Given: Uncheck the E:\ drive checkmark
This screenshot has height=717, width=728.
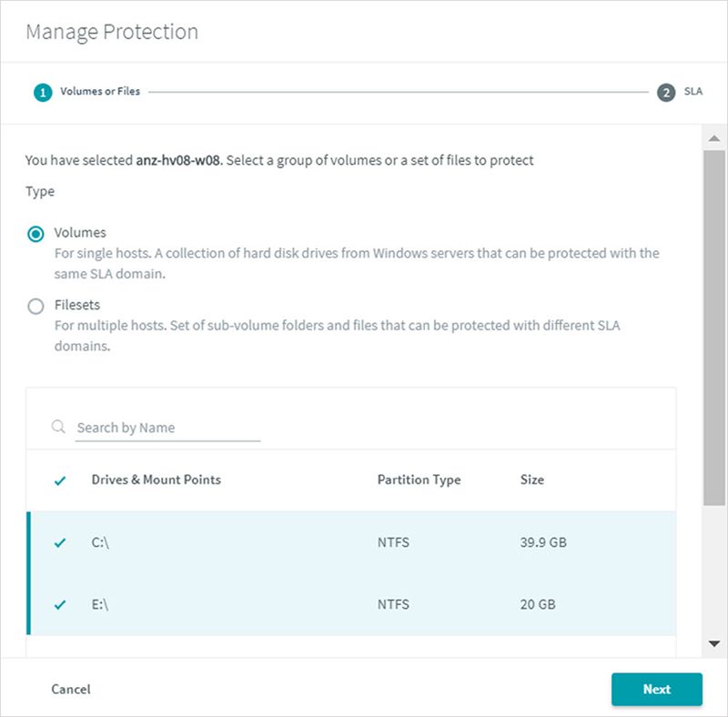Looking at the screenshot, I should pos(60,604).
